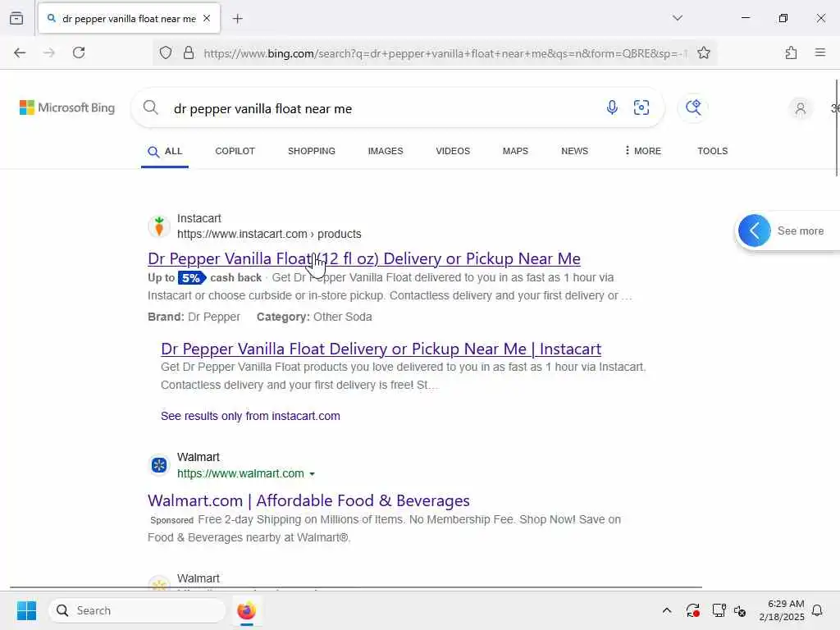840x630 pixels.
Task: Click the 5% cash back badge
Action: [x=192, y=277]
